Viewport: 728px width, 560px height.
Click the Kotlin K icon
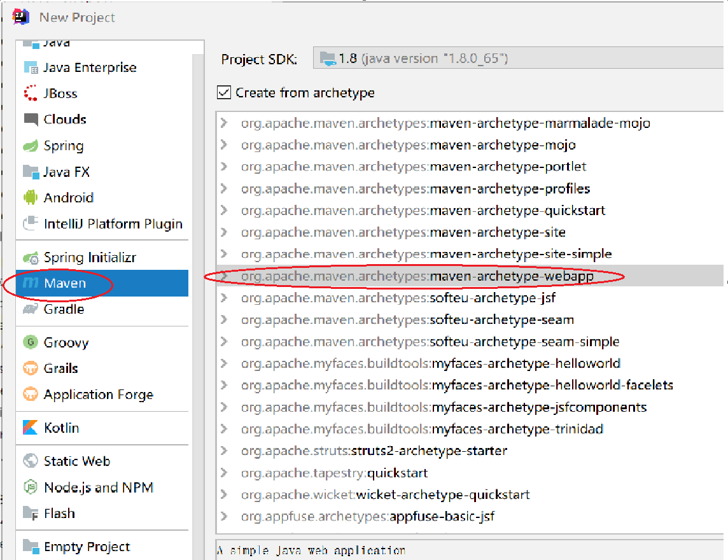coord(31,427)
